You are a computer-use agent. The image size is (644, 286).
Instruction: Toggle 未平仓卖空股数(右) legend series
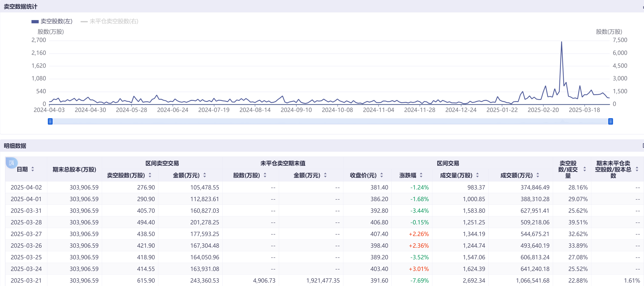[x=109, y=21]
